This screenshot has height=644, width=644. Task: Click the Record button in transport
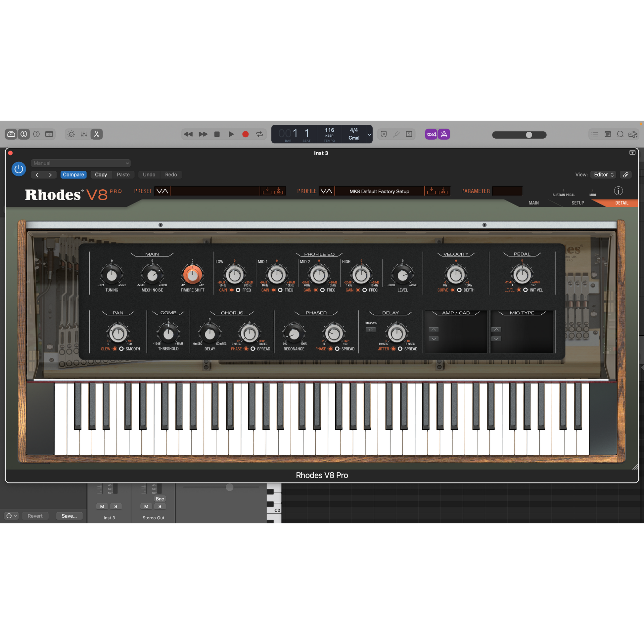[x=245, y=134]
